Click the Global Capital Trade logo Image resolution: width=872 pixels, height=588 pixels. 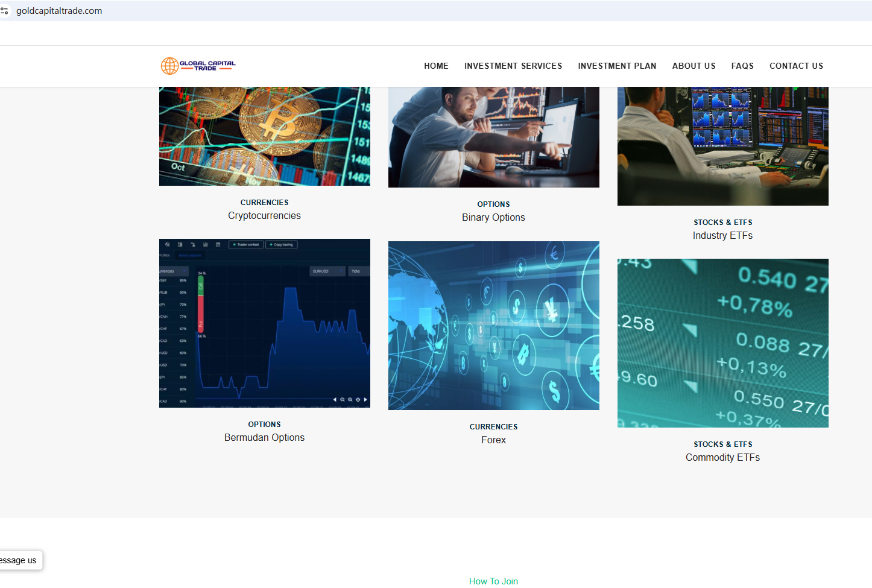(x=198, y=66)
